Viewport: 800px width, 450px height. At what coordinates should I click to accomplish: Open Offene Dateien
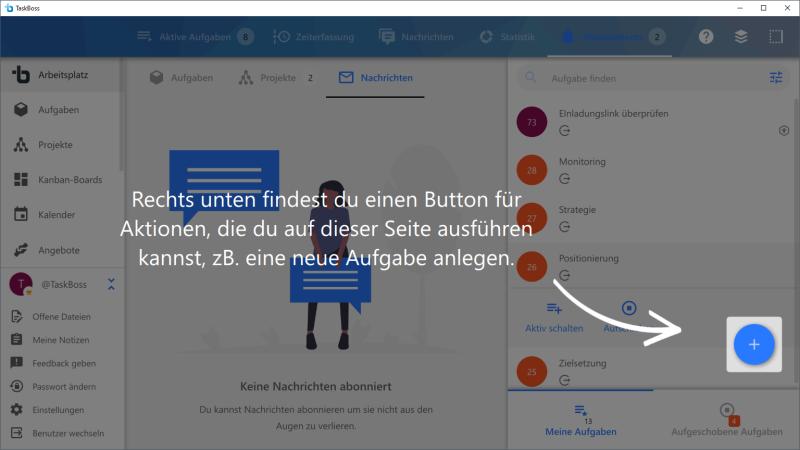(x=61, y=316)
